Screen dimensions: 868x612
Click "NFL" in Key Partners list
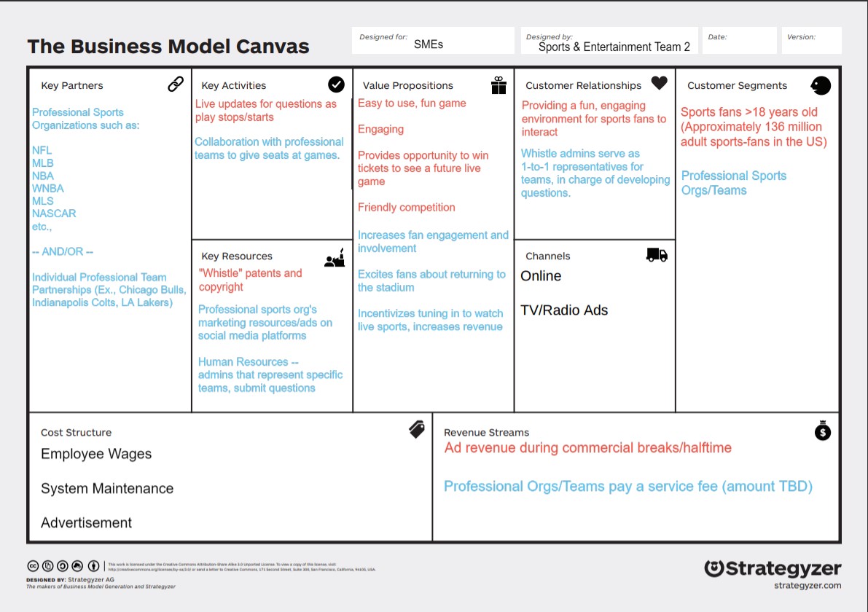[42, 150]
